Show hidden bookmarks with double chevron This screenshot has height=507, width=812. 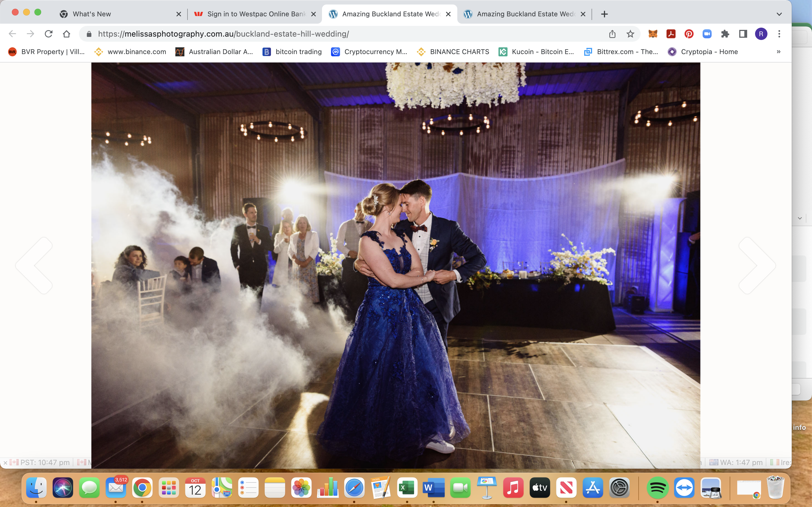click(x=778, y=52)
